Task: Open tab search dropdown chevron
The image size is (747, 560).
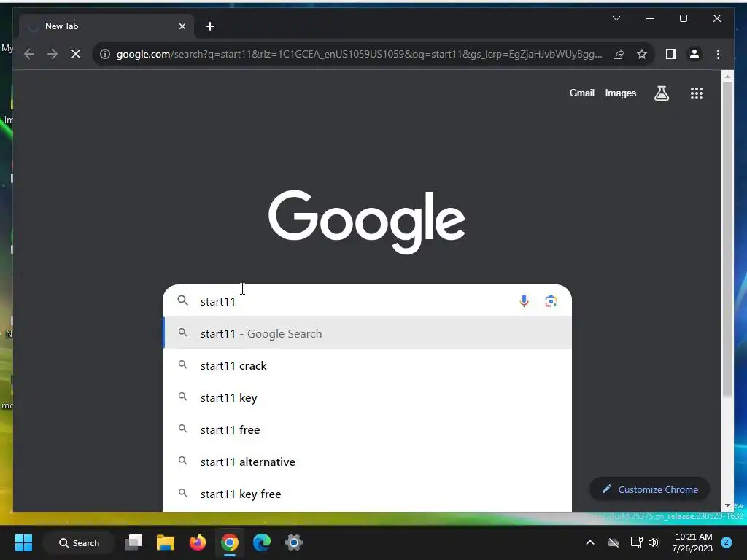Action: click(x=616, y=18)
